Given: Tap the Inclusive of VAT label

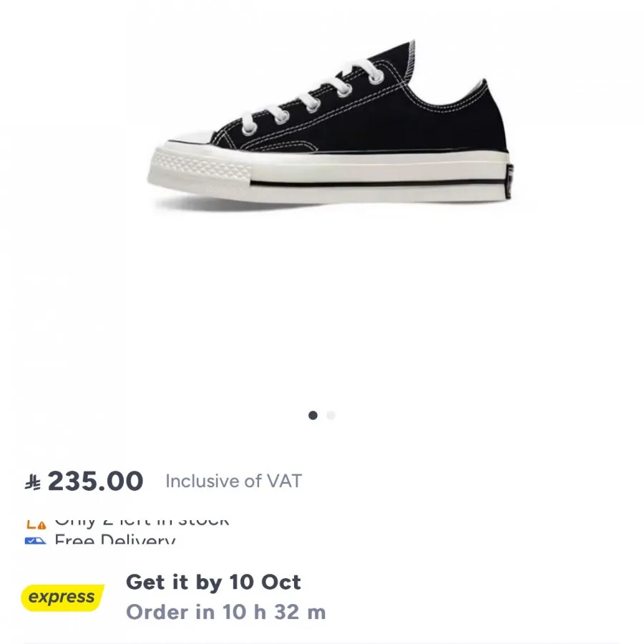Looking at the screenshot, I should click(x=233, y=482).
